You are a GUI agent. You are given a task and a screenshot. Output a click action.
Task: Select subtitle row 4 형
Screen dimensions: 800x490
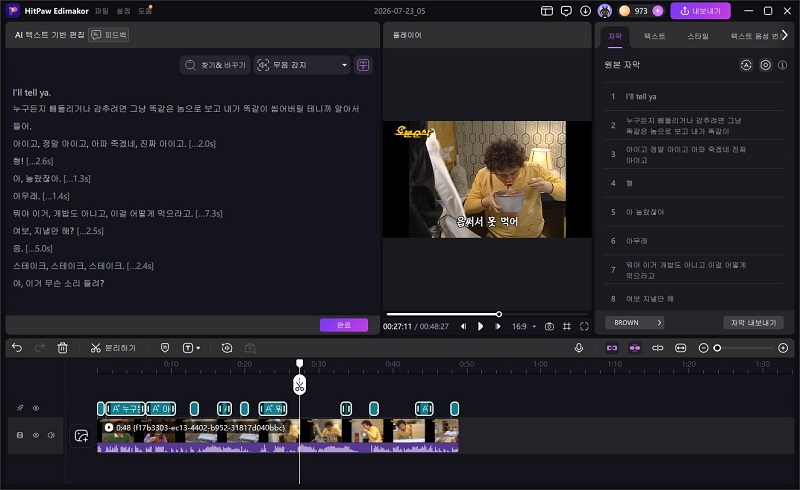(x=694, y=183)
